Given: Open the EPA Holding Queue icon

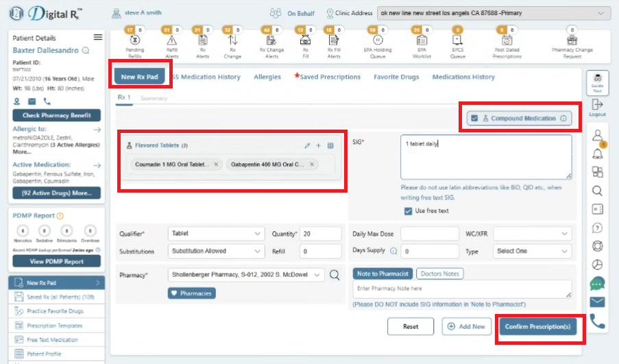Looking at the screenshot, I should [378, 40].
